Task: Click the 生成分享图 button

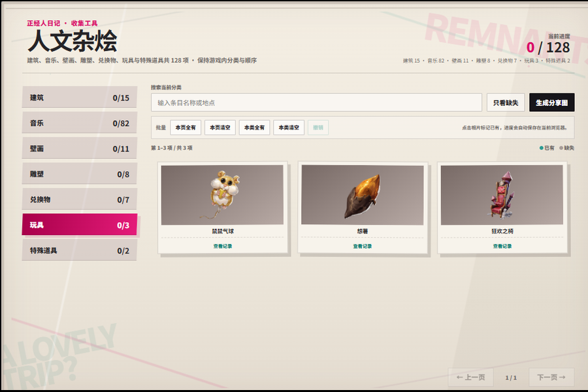Action: (x=551, y=103)
